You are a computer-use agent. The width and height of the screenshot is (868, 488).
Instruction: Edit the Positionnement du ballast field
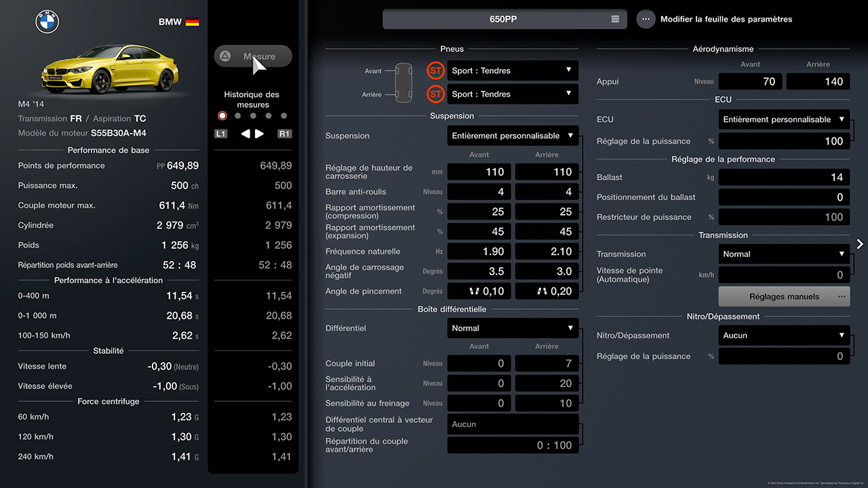(784, 197)
